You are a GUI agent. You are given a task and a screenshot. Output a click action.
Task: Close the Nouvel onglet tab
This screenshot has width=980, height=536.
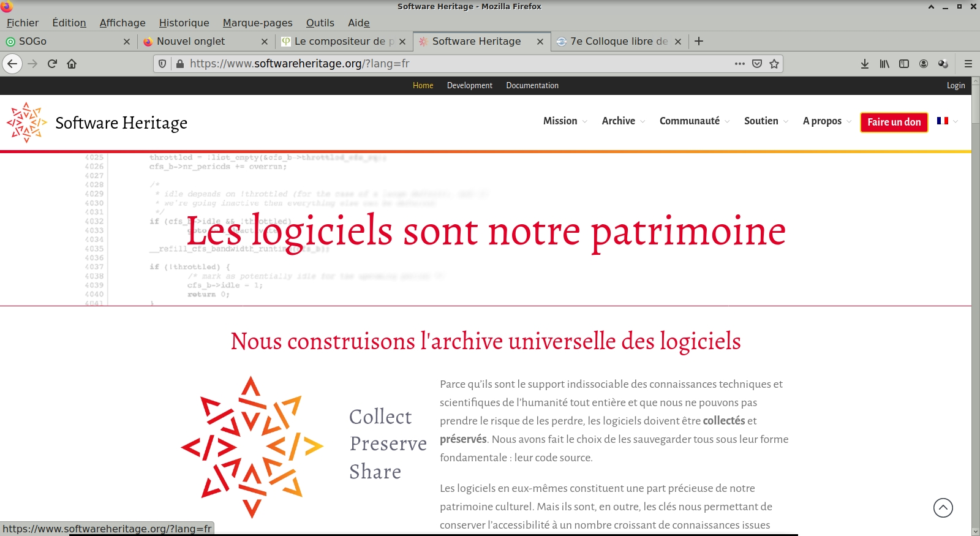click(x=265, y=42)
